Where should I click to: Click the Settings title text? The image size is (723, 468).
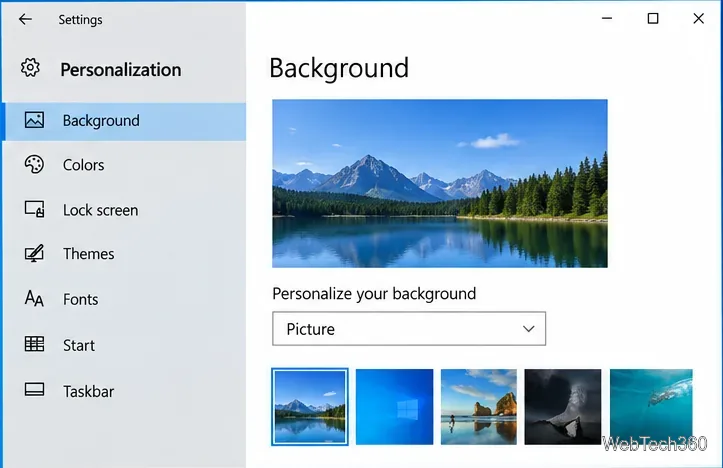80,20
